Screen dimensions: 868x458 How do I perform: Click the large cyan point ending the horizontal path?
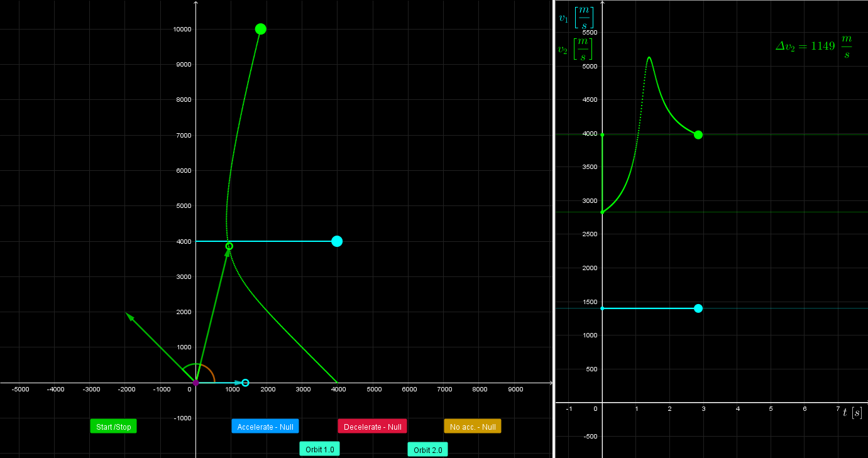click(x=337, y=241)
